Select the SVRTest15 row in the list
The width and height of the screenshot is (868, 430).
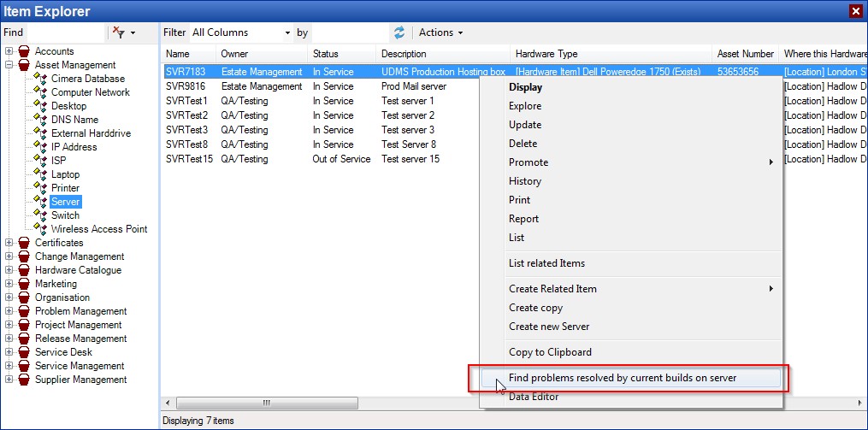320,159
